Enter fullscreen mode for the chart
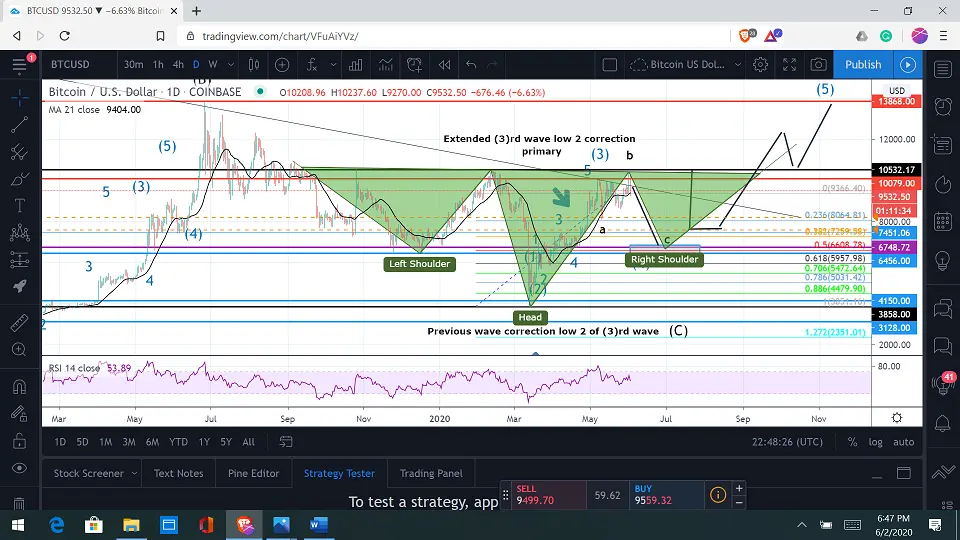Viewport: 960px width, 540px height. tap(790, 65)
